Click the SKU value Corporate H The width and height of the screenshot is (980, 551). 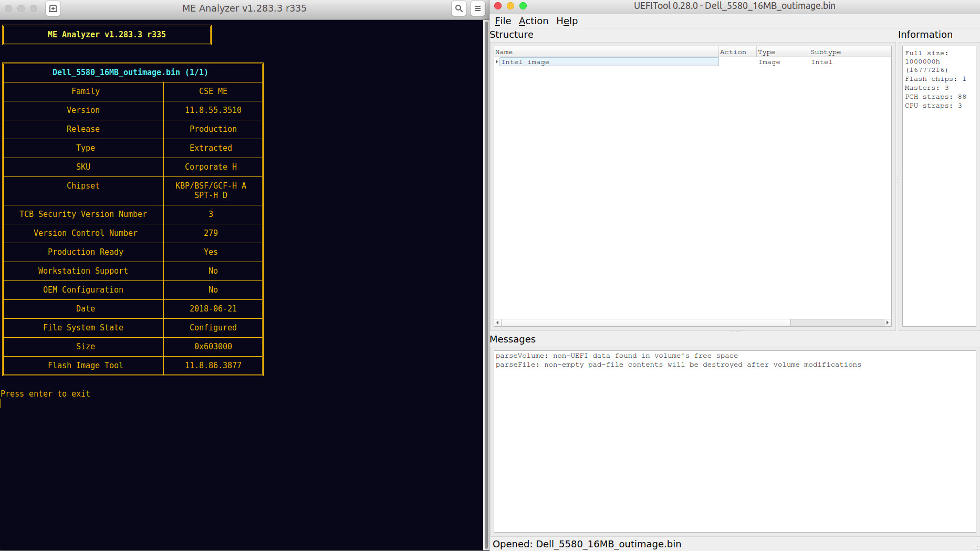pyautogui.click(x=211, y=167)
